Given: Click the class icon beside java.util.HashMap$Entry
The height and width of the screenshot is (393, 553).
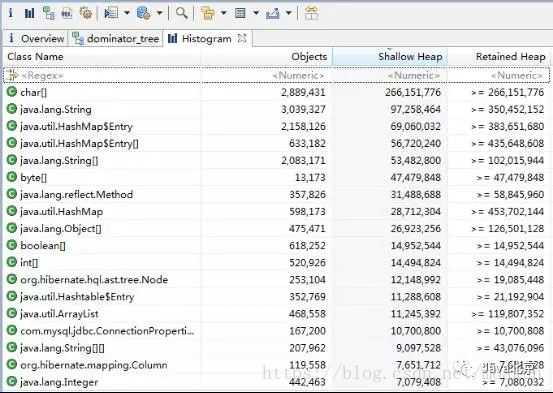Looking at the screenshot, I should point(12,126).
